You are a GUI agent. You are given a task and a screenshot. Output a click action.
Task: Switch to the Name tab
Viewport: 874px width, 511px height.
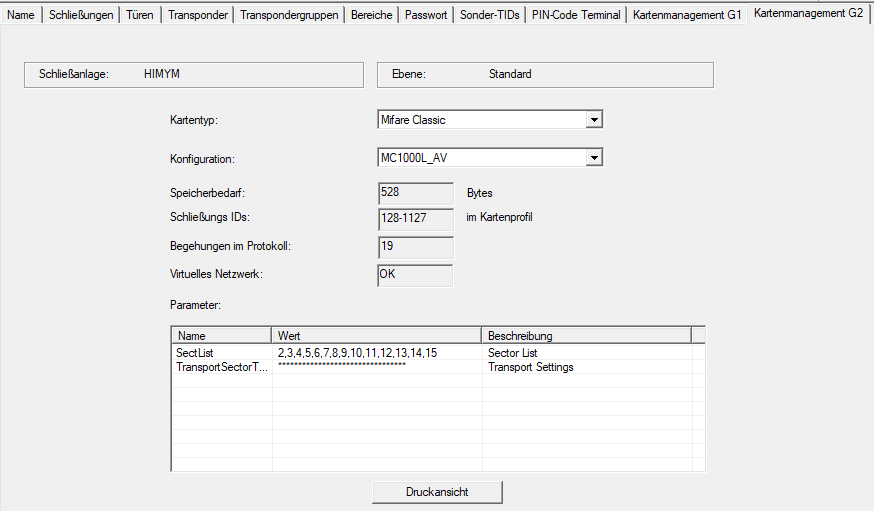point(21,15)
